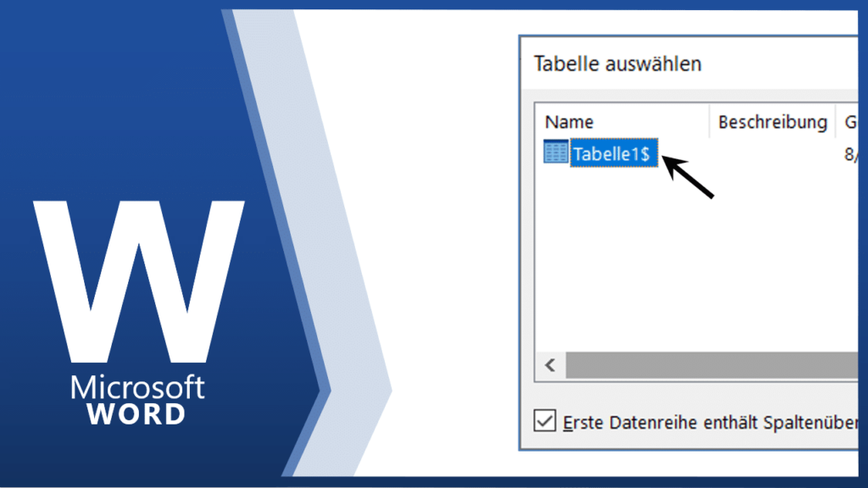Select the Tabelle1$ entry in the list
Image resolution: width=868 pixels, height=488 pixels.
(612, 154)
